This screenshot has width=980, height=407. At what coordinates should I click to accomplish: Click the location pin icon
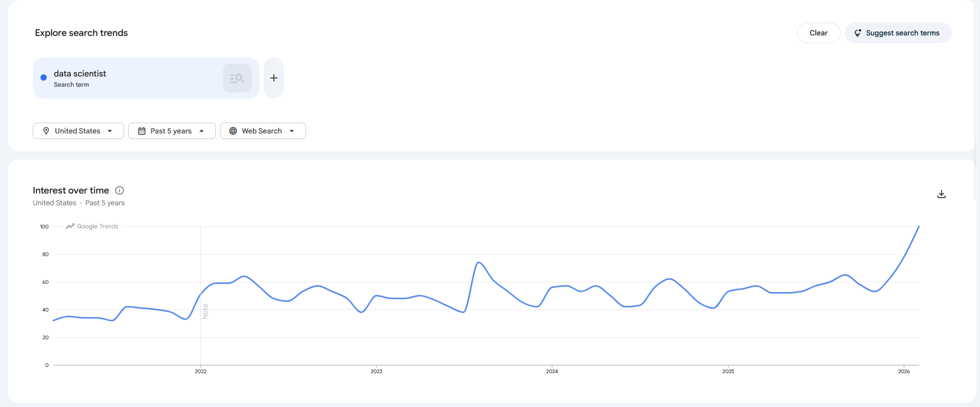46,131
